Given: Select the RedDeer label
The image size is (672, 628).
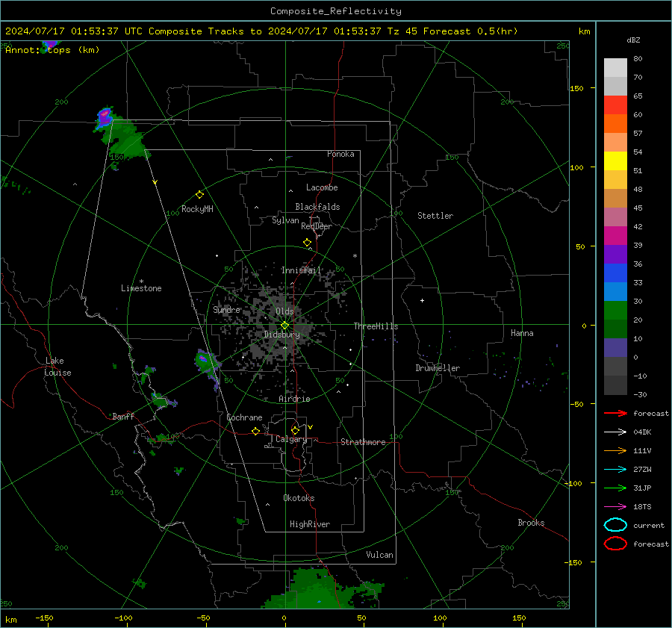Looking at the screenshot, I should (x=317, y=226).
